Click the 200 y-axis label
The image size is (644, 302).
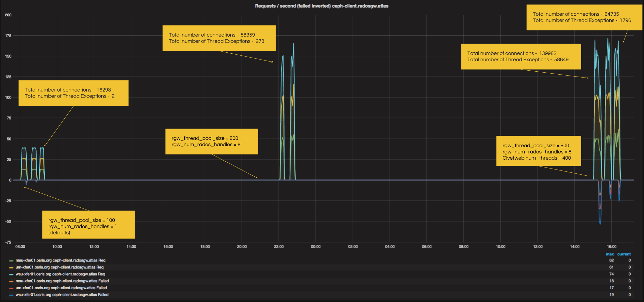point(8,15)
